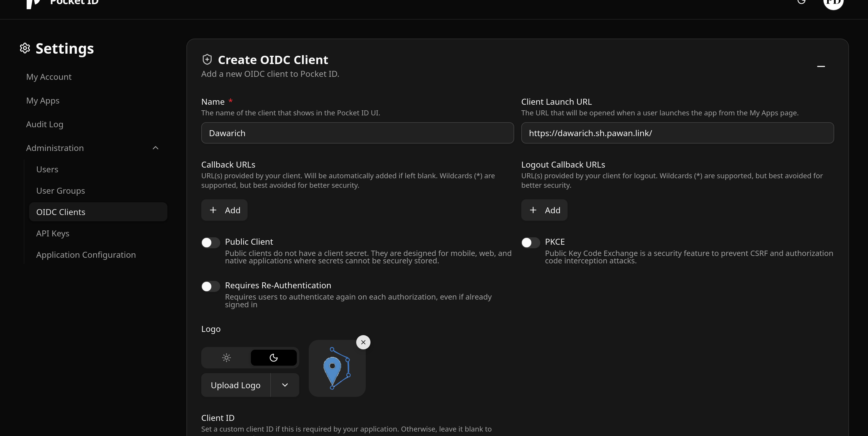The width and height of the screenshot is (868, 436).
Task: Open the Audit Log section
Action: pos(45,124)
